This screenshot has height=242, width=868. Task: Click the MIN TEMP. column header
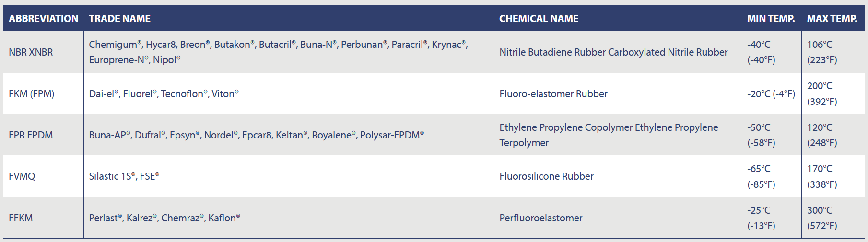click(771, 19)
